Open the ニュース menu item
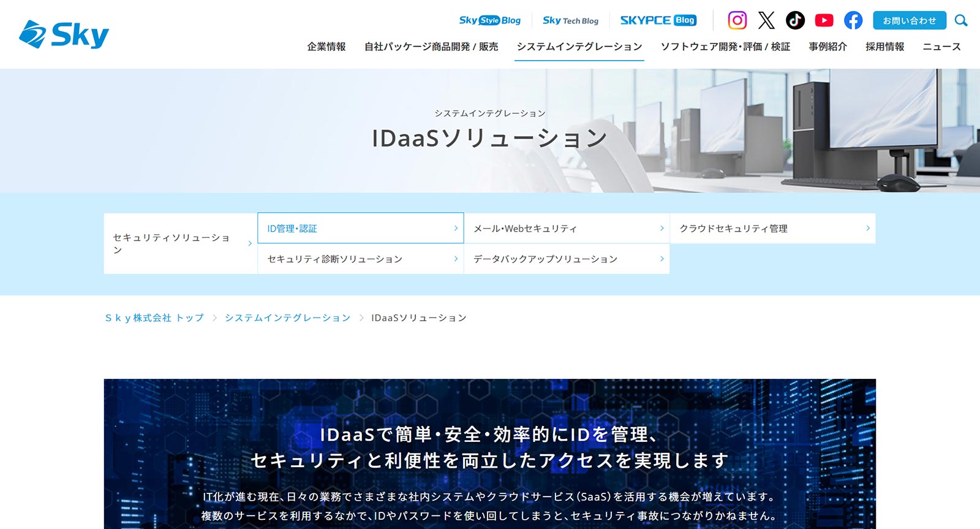This screenshot has height=529, width=980. (x=941, y=47)
